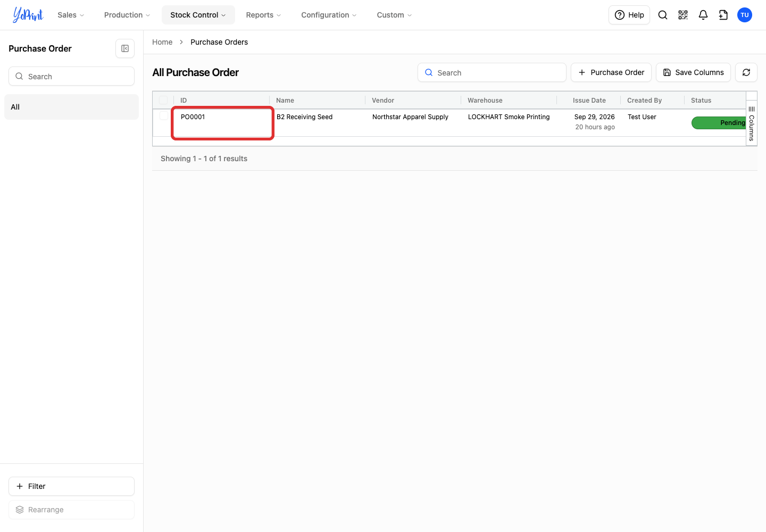This screenshot has height=532, width=766.
Task: Sort by the Vendor column header
Action: pos(383,100)
